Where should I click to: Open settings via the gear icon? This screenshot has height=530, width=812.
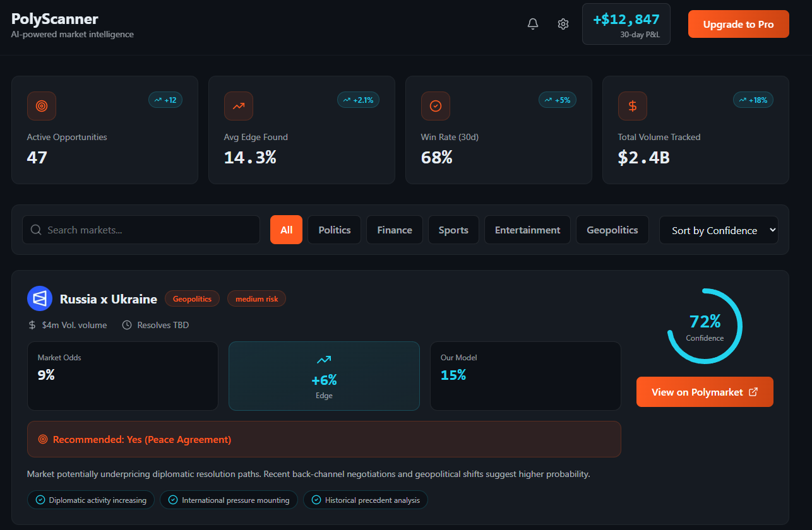click(563, 23)
